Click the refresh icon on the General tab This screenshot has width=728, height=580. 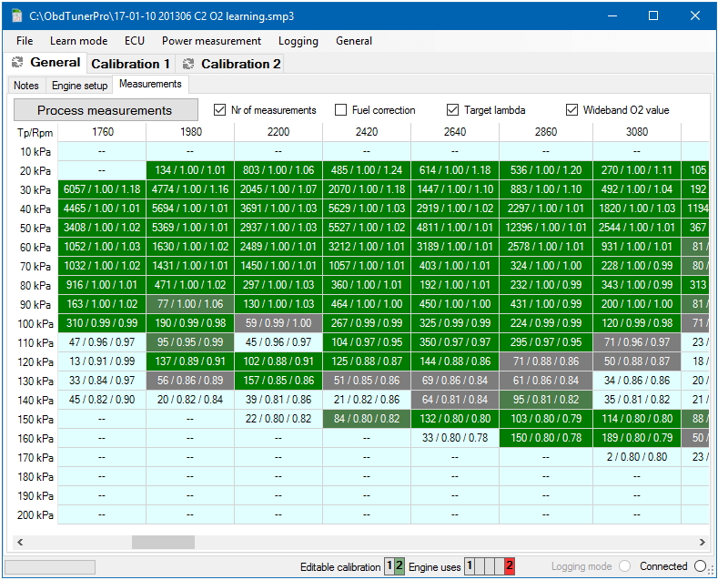point(17,62)
